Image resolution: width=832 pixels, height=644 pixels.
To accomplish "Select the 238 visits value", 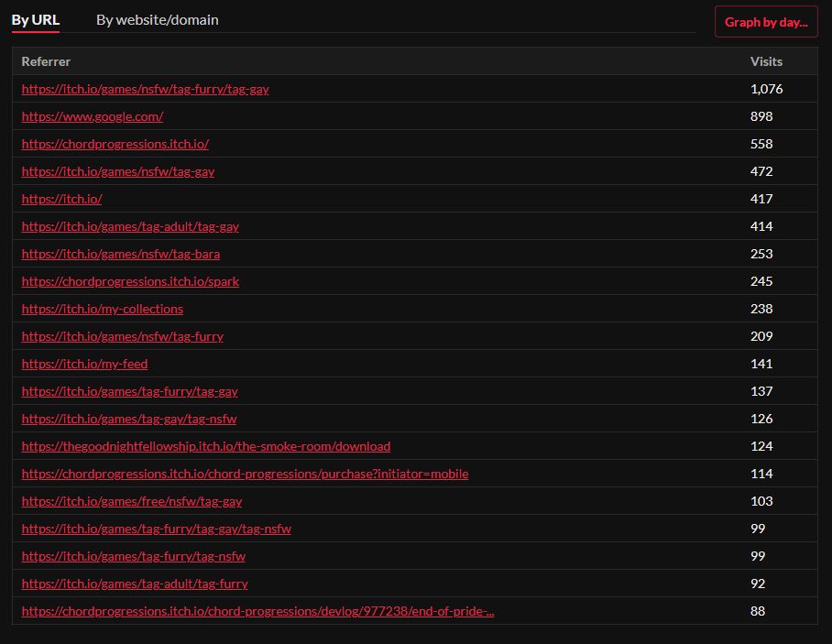I will click(761, 310).
